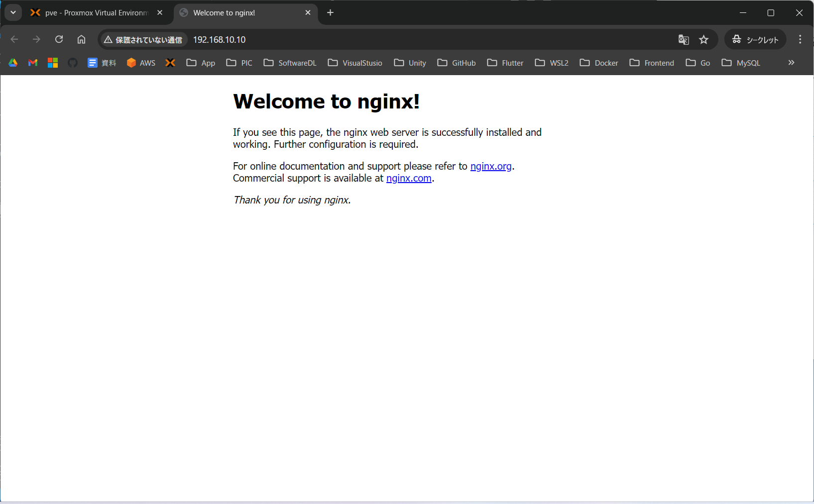Open the Google Translate icon in address bar
This screenshot has height=504, width=814.
684,40
